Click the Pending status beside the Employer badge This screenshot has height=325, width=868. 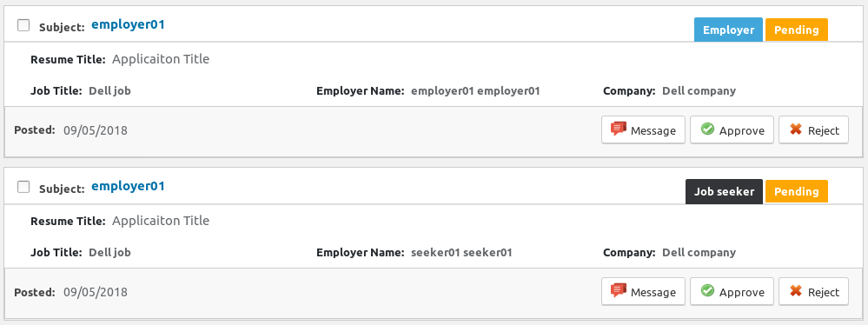(797, 30)
